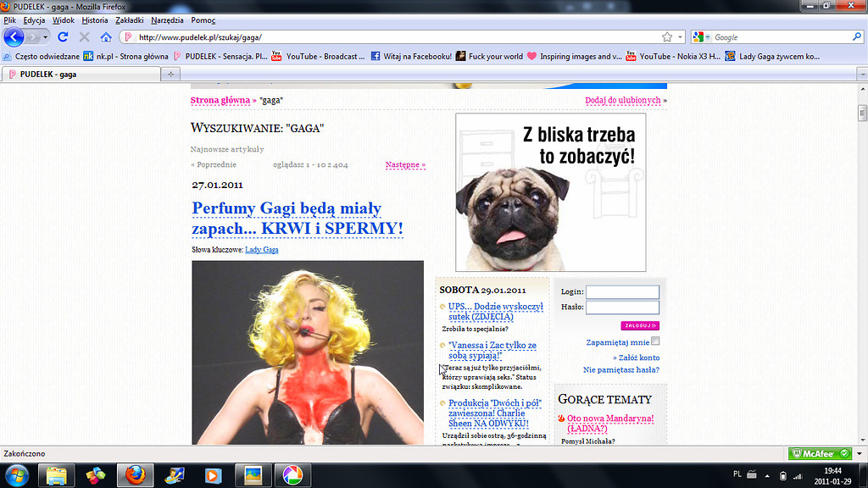Click the Strona główna breadcrumb link
The image size is (868, 488).
pyautogui.click(x=220, y=100)
